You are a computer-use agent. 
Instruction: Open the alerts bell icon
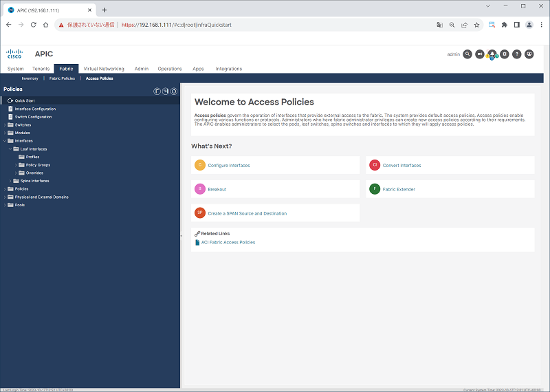(x=492, y=54)
